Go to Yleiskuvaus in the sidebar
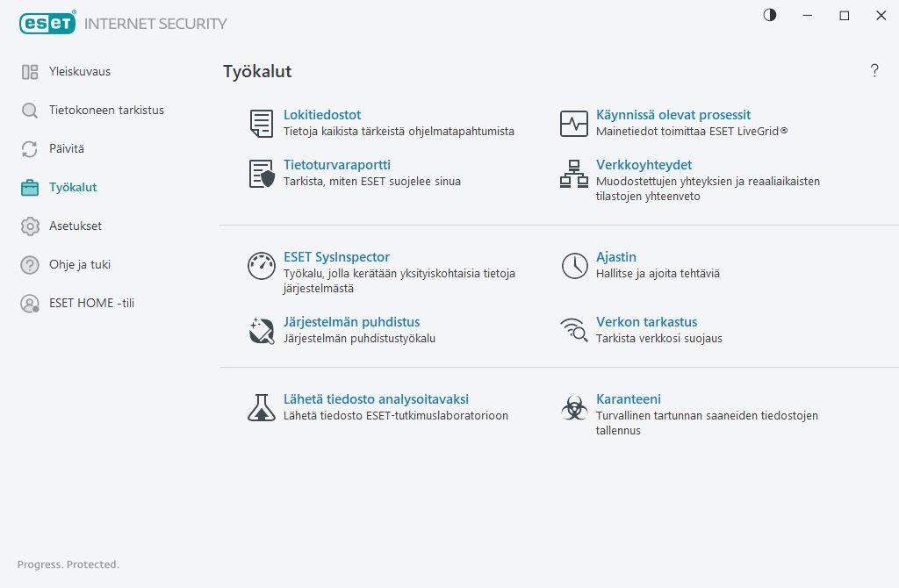 80,72
